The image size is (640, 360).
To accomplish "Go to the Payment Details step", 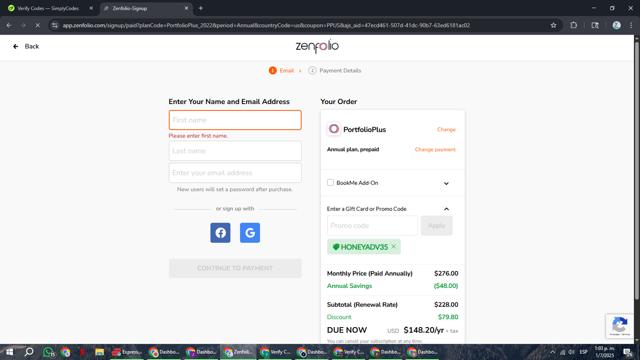I will (335, 71).
